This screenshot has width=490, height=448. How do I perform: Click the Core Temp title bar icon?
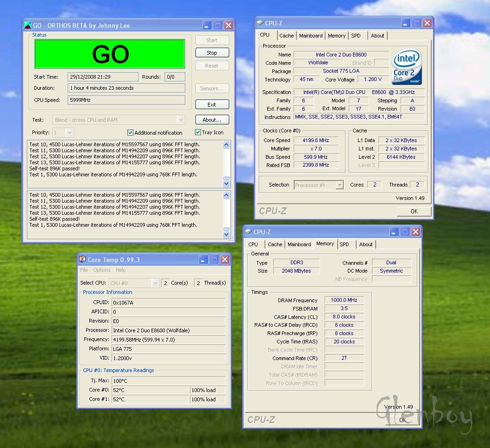click(82, 260)
